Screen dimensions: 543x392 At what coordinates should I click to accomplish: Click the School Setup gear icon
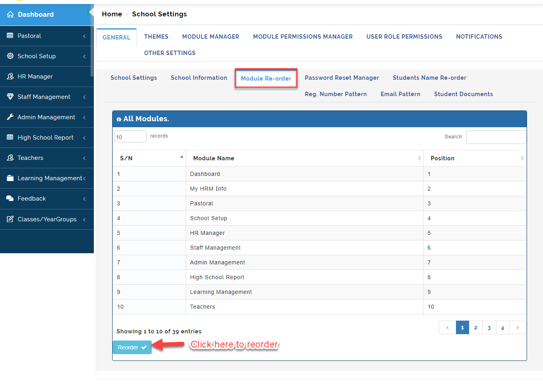[10, 56]
